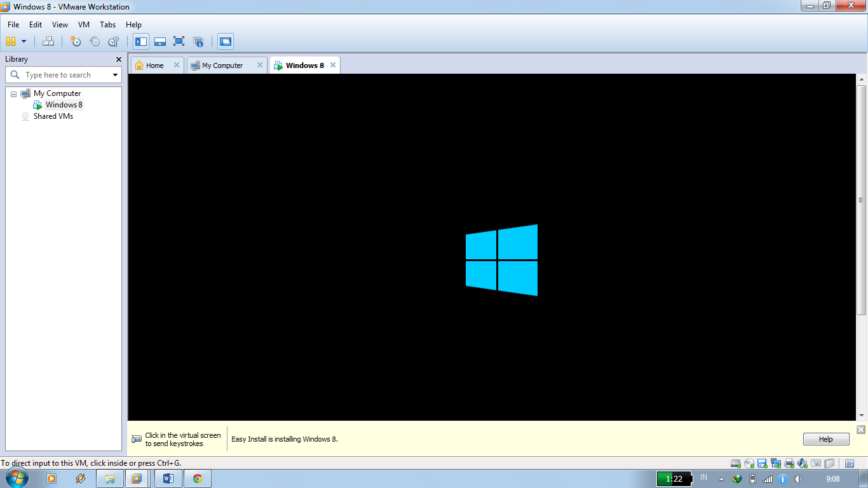Dismiss the Easy Install message bar

tap(861, 430)
